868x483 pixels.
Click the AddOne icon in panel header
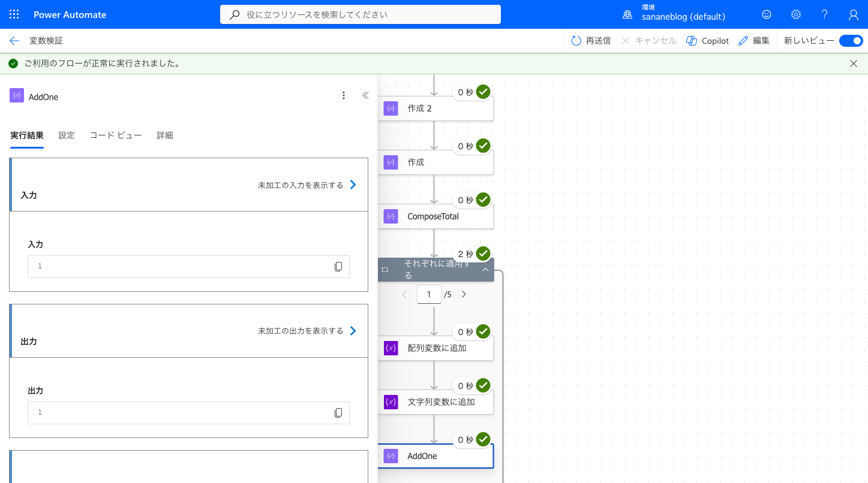click(17, 95)
